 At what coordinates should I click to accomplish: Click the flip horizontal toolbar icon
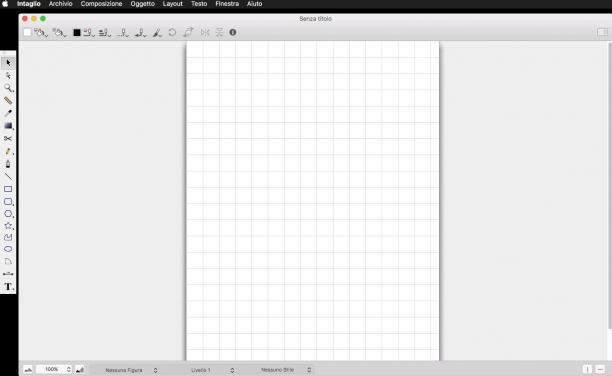205,32
